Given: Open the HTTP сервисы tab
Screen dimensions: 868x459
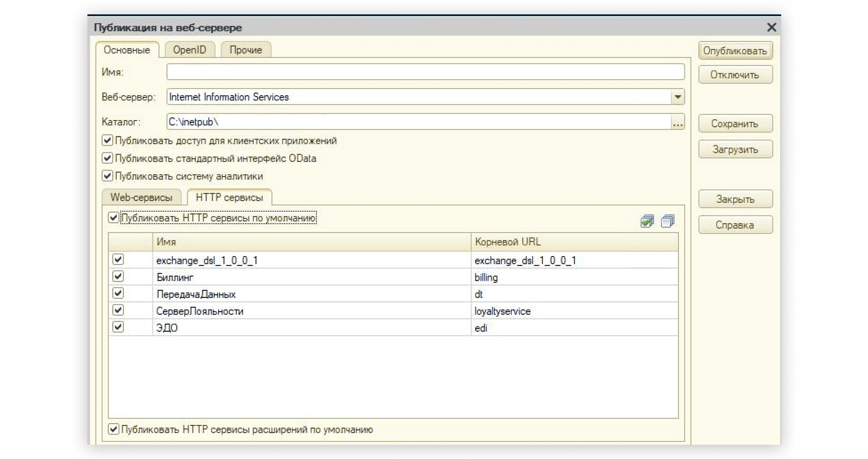Looking at the screenshot, I should (229, 197).
